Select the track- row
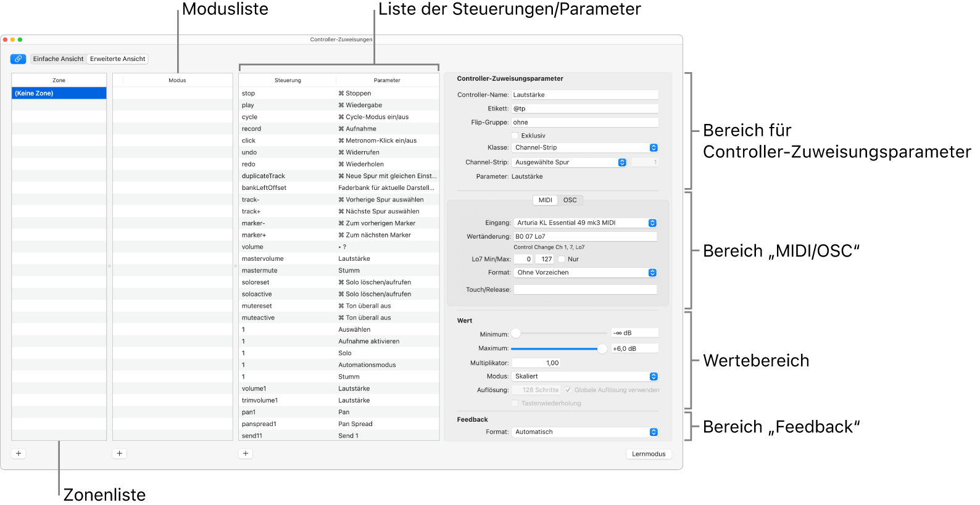This screenshot has width=980, height=505. click(339, 200)
